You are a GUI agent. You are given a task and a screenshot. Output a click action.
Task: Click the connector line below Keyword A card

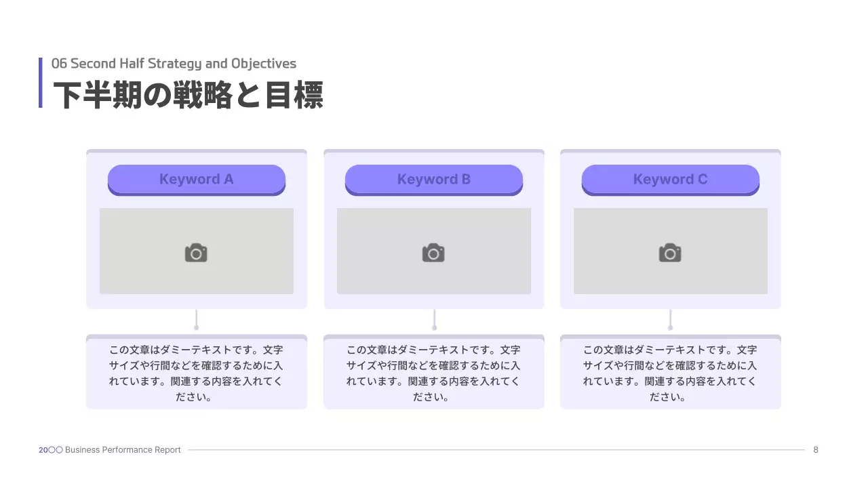[x=196, y=319]
